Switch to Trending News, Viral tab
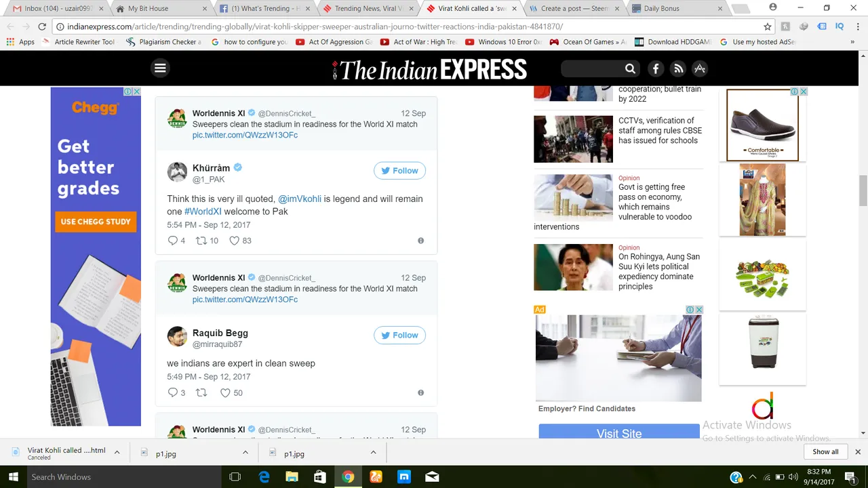This screenshot has width=868, height=488. coord(366,8)
